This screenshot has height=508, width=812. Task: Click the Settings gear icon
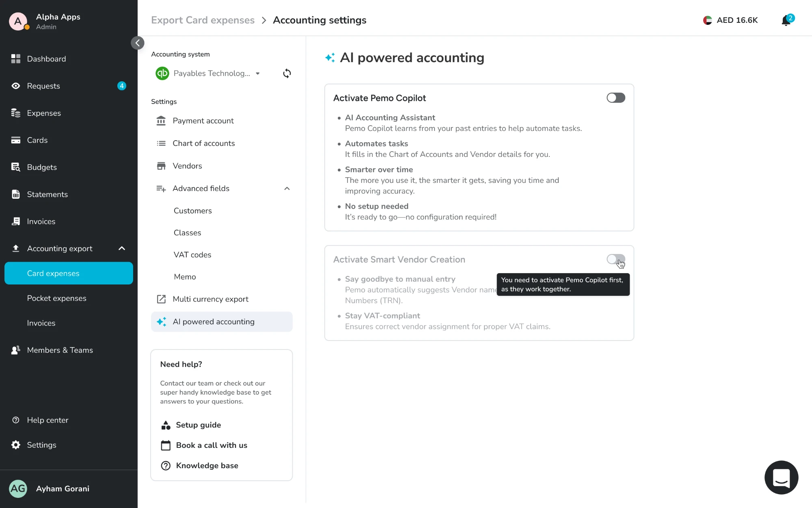[16, 445]
